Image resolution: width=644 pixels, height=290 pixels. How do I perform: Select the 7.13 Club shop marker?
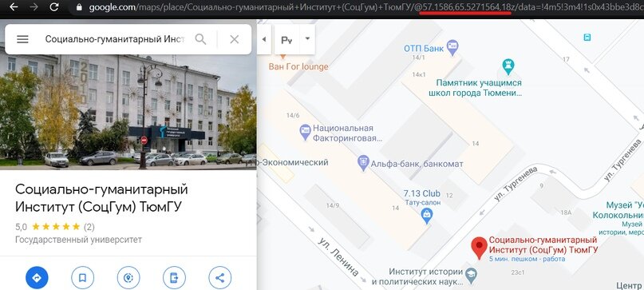pos(427,215)
